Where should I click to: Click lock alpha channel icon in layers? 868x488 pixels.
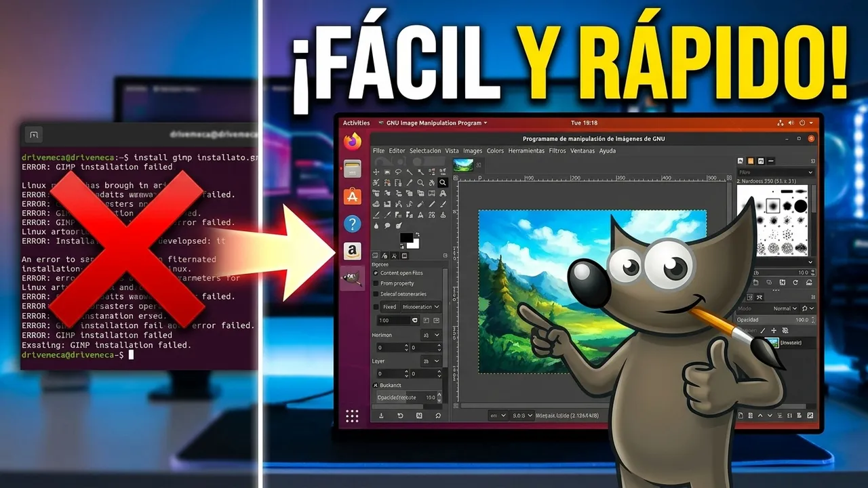[785, 330]
